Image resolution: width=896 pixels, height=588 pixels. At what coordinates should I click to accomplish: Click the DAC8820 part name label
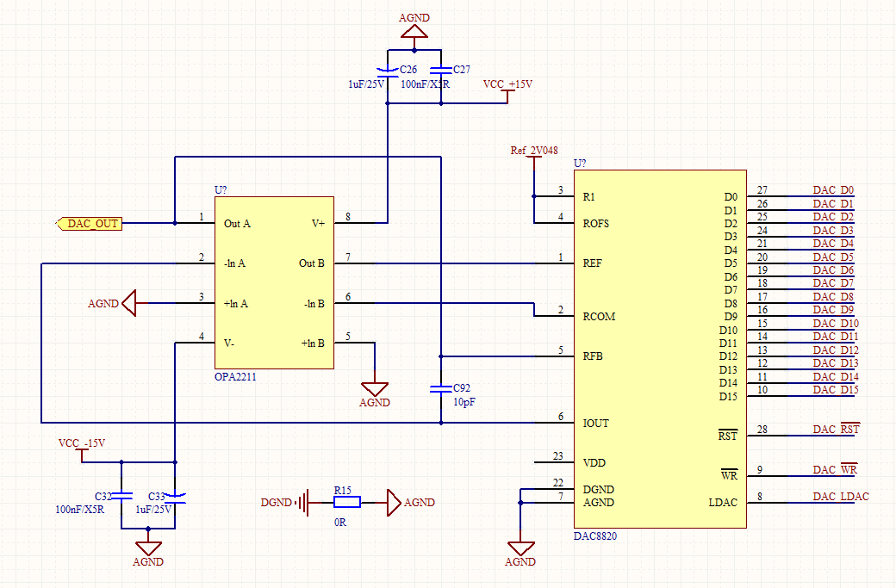(x=595, y=536)
